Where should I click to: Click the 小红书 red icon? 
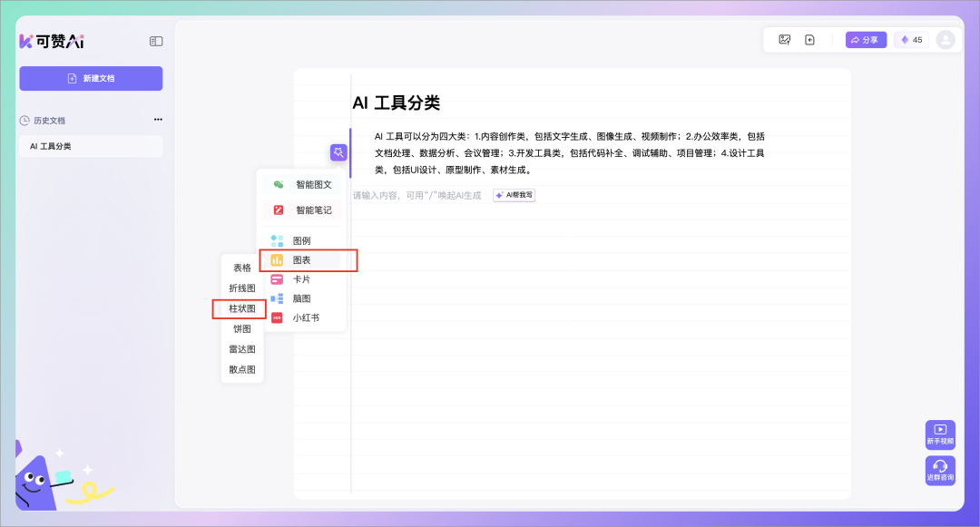(277, 317)
